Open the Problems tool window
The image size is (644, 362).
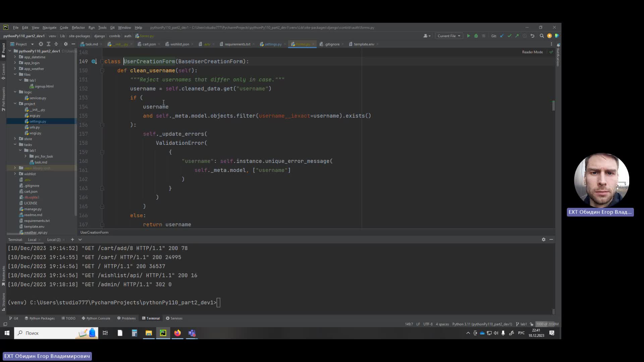(126, 318)
